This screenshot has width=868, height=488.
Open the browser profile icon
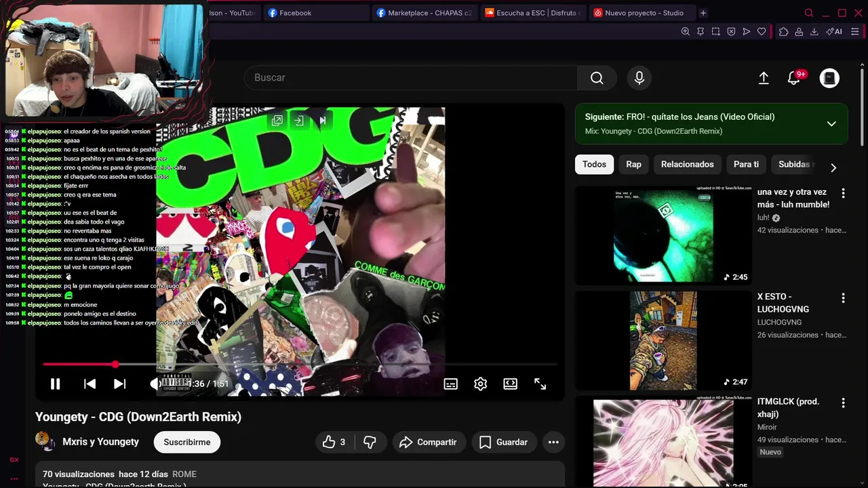799,31
